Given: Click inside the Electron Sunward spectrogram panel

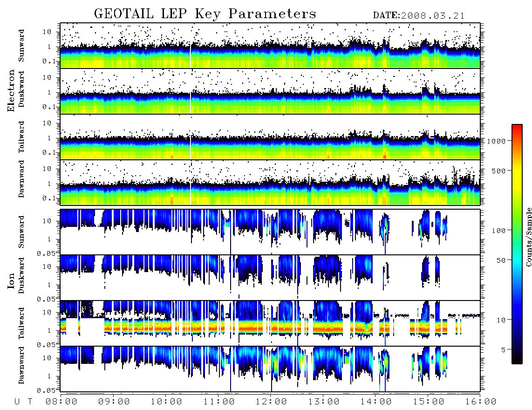Looking at the screenshot, I should (x=270, y=46).
